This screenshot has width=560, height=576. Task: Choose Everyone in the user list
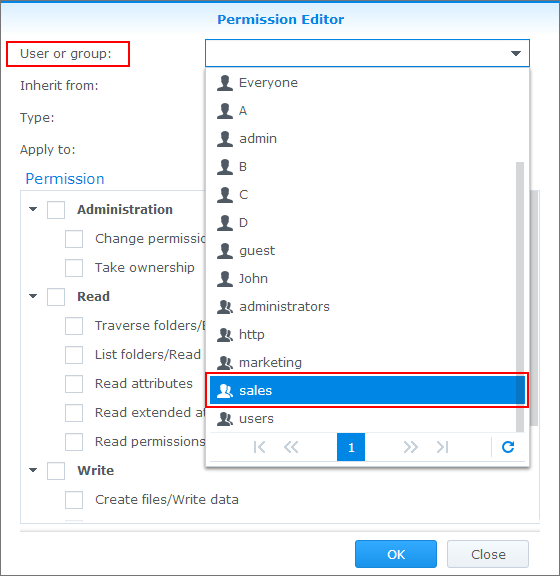(x=367, y=83)
